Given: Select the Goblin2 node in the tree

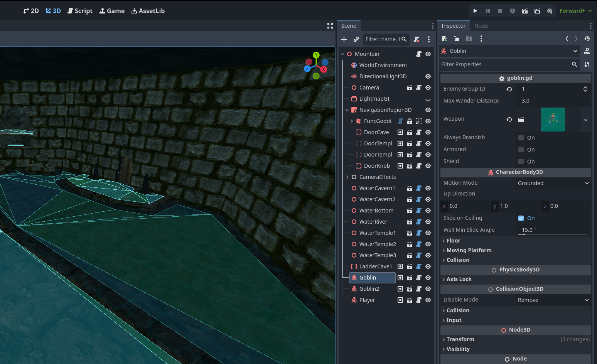Looking at the screenshot, I should (x=369, y=289).
